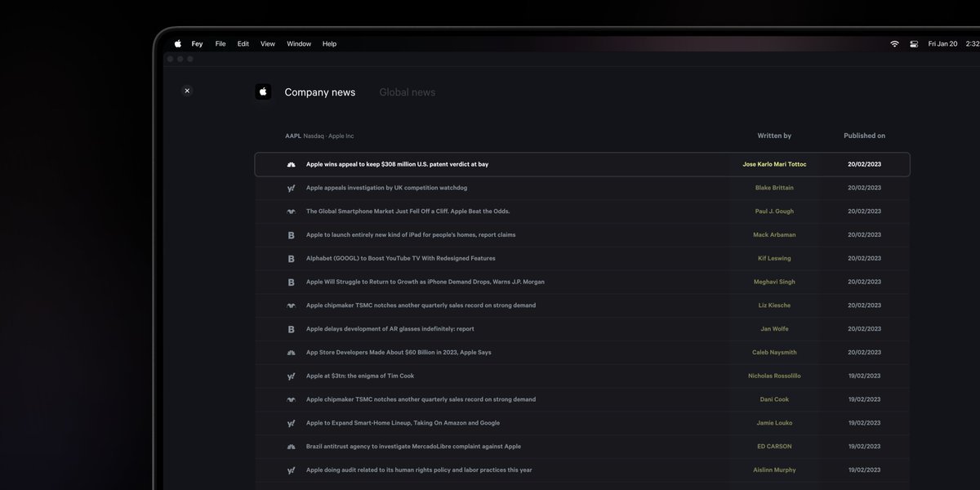The width and height of the screenshot is (980, 490).
Task: Click B icon beside new kind of iPad headline
Action: coord(291,235)
